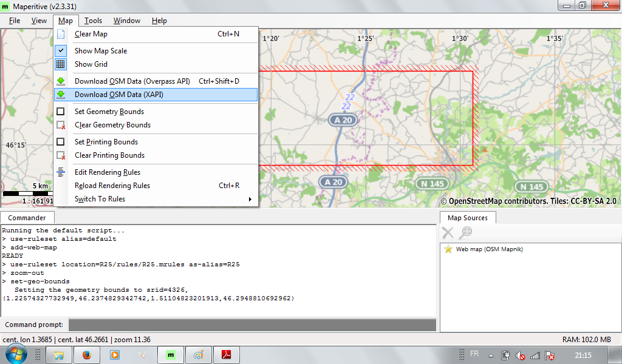Click the zoom to map source magnifier icon
622x364 pixels.
coord(465,232)
